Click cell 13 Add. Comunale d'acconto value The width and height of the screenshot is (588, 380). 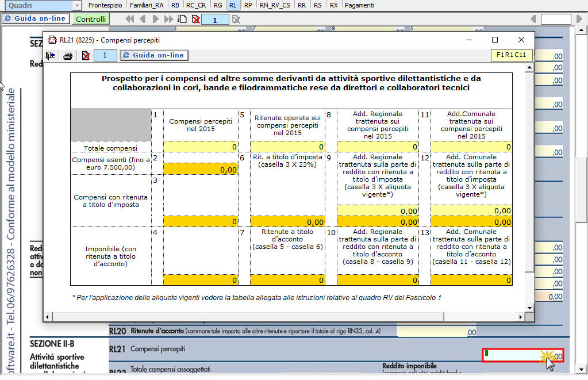[x=471, y=280]
